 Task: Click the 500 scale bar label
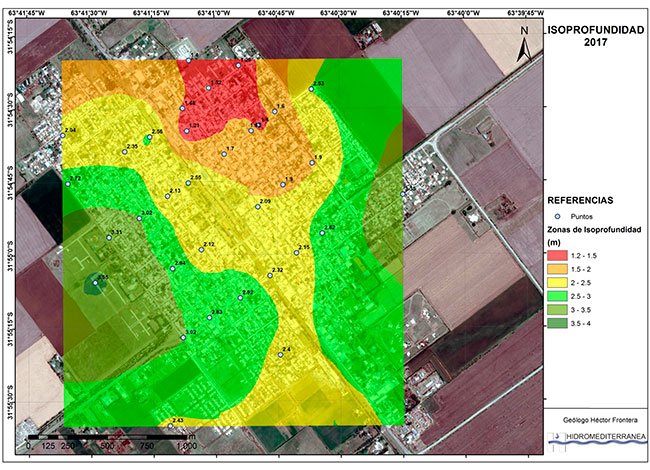pos(107,446)
